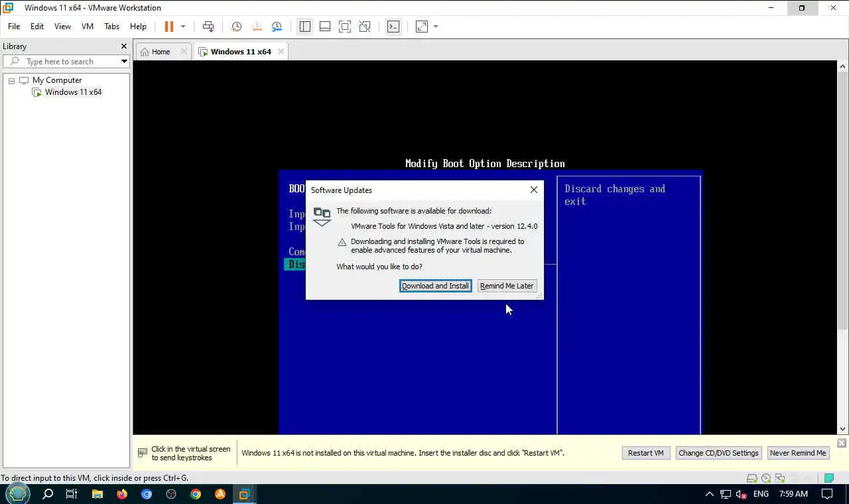Click the stretch guest display icon
This screenshot has height=504, width=849.
click(422, 27)
